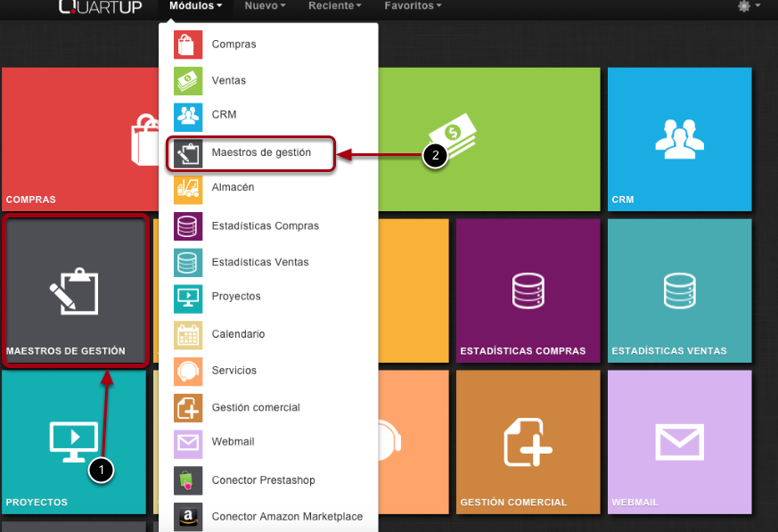
Task: Click the QuartUp logo
Action: tap(100, 6)
